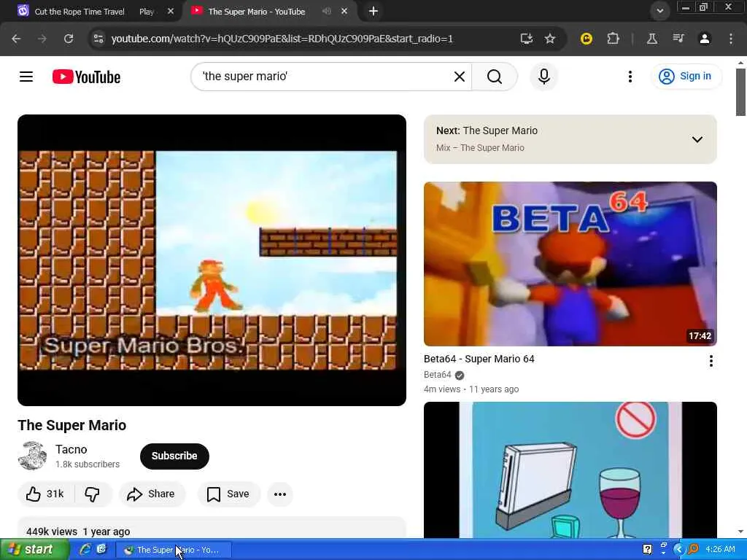The height and width of the screenshot is (560, 747).
Task: Start voice search with microphone
Action: click(544, 76)
